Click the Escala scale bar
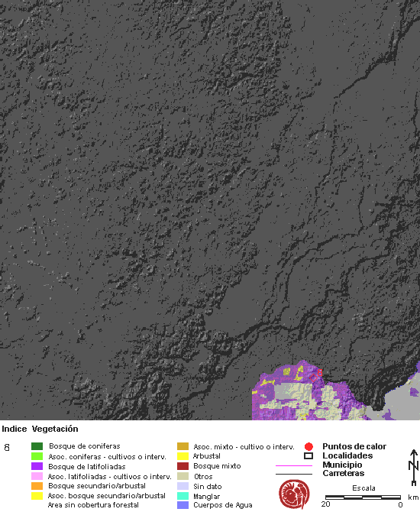Image resolution: width=420 pixels, height=512 pixels. pyautogui.click(x=363, y=497)
